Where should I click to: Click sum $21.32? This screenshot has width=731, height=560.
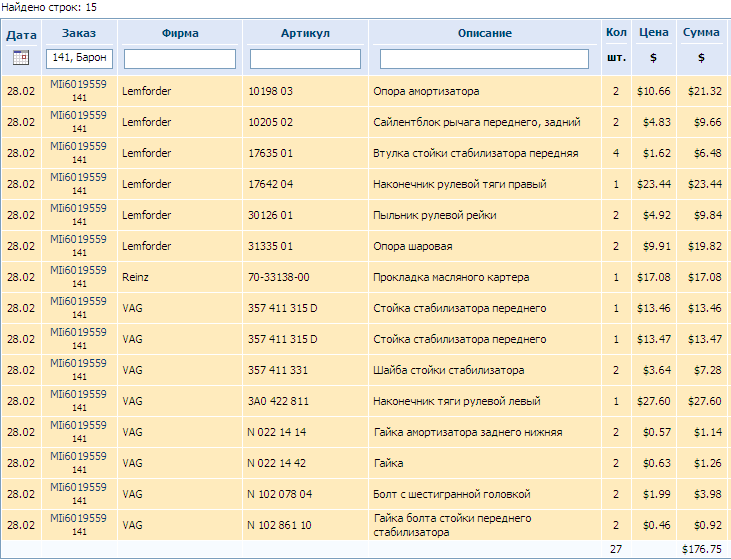[704, 91]
